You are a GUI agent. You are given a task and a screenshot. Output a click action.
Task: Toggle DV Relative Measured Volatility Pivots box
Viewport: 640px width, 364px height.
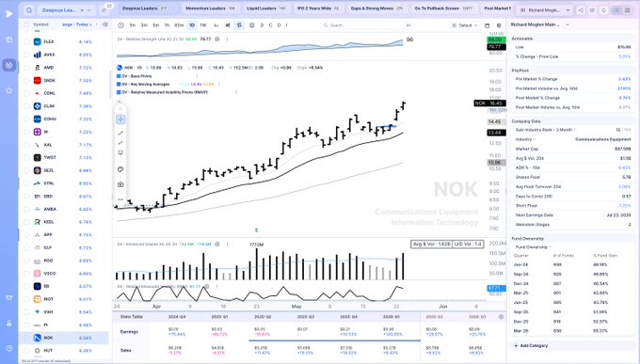click(119, 92)
